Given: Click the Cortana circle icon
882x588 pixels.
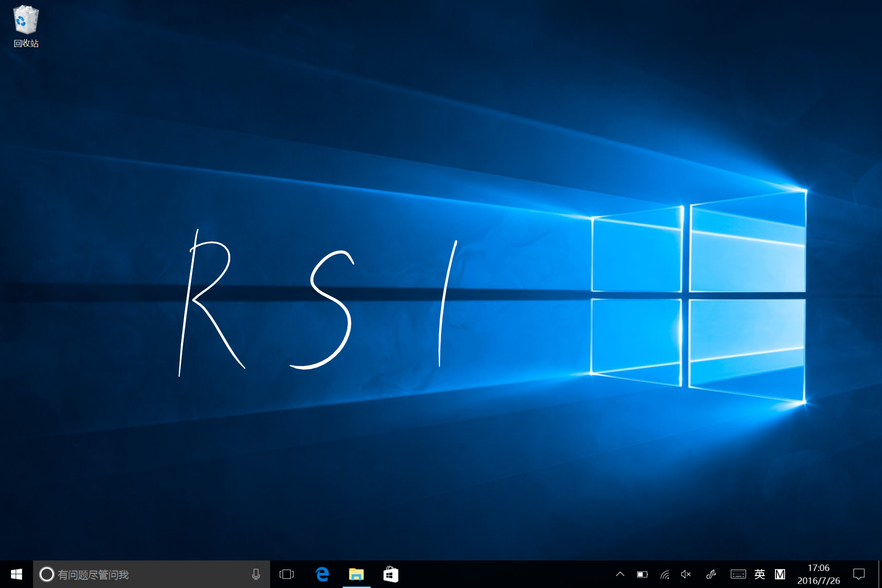Looking at the screenshot, I should tap(47, 574).
